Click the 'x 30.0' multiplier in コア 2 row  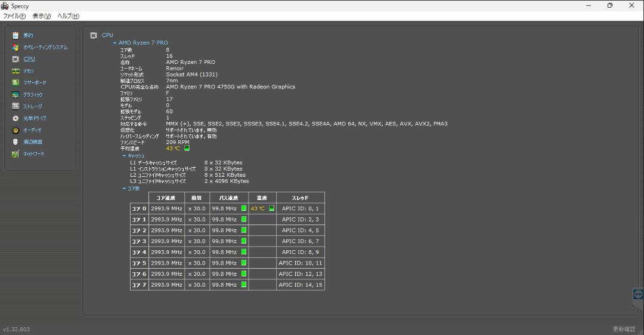[x=197, y=230]
